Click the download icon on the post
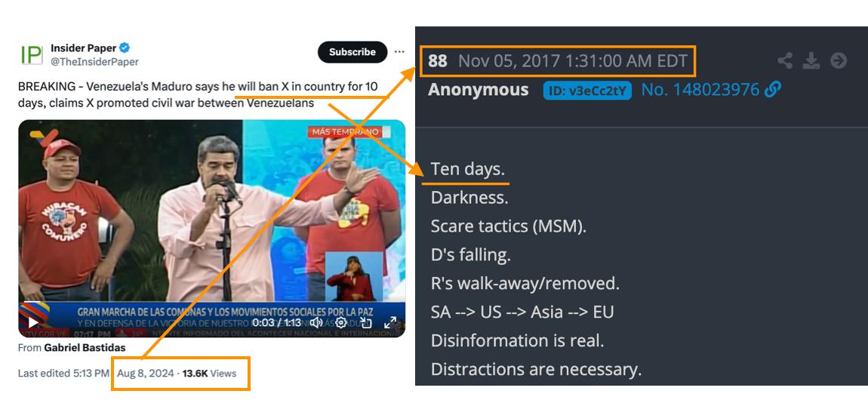 [811, 60]
